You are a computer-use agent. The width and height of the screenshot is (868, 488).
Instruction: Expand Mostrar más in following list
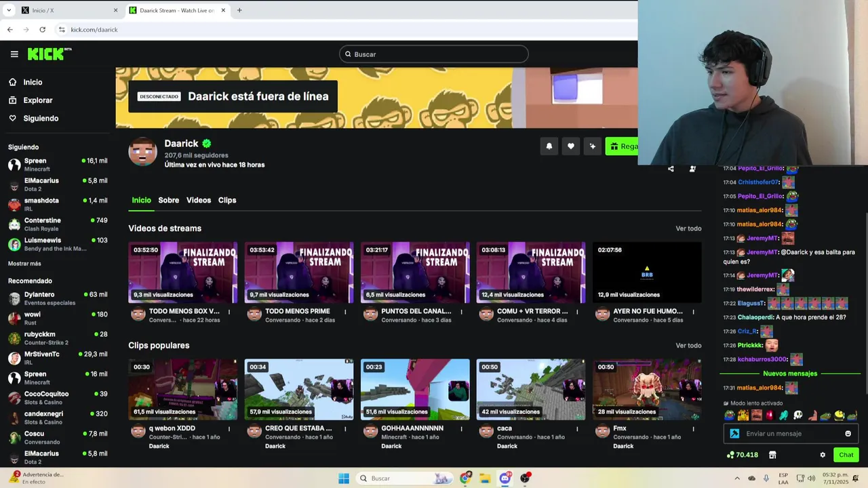[24, 264]
